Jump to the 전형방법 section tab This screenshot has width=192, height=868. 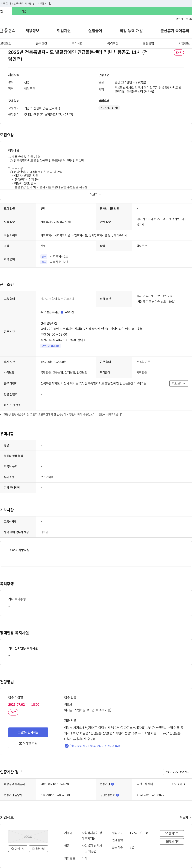[148, 44]
